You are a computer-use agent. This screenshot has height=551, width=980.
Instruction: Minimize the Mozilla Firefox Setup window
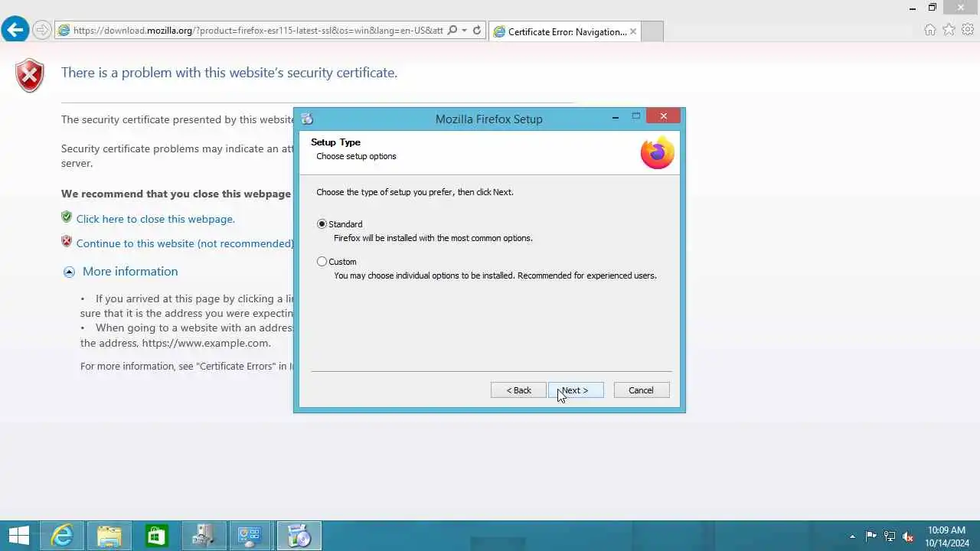(x=616, y=117)
